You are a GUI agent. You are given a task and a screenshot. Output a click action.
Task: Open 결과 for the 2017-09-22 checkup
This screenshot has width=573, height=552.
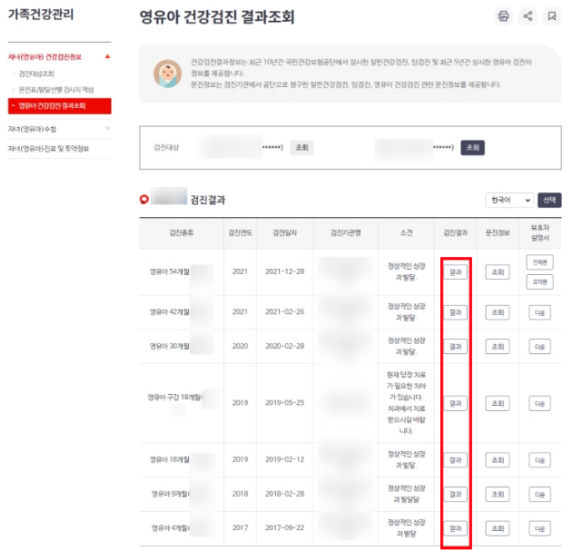tap(455, 528)
